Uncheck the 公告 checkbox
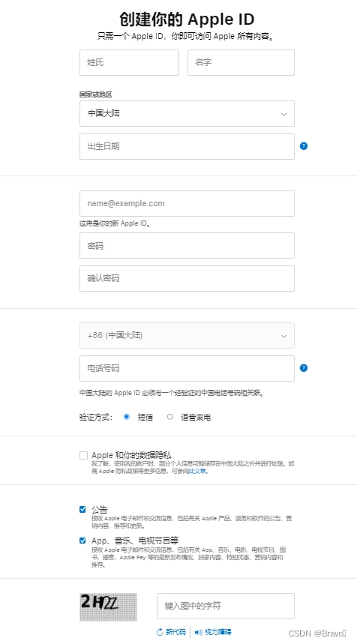 [82, 510]
